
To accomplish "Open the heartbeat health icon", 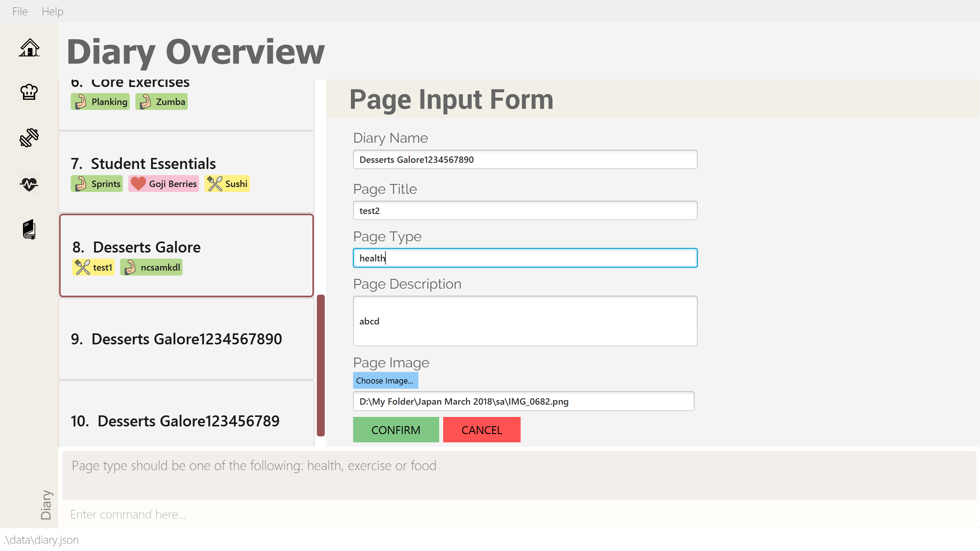I will pos(29,184).
